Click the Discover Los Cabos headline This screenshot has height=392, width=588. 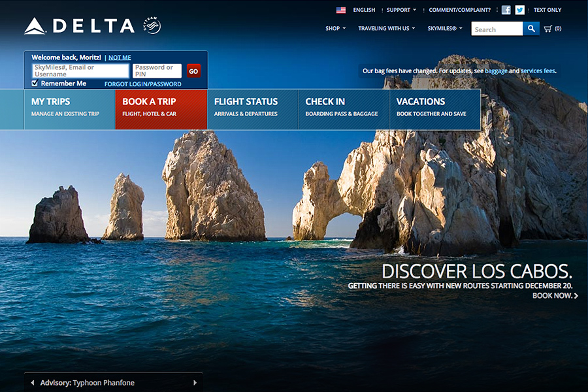tap(477, 271)
